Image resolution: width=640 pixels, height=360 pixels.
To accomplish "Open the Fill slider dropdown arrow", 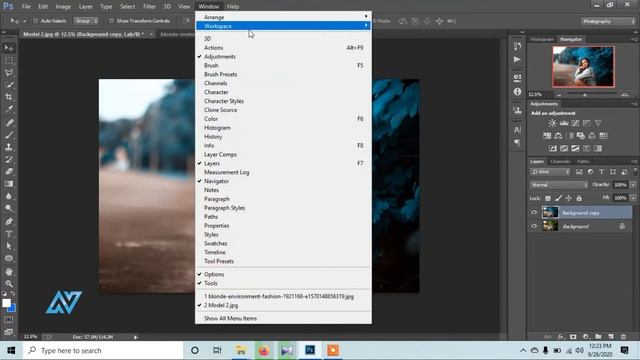I will point(633,198).
